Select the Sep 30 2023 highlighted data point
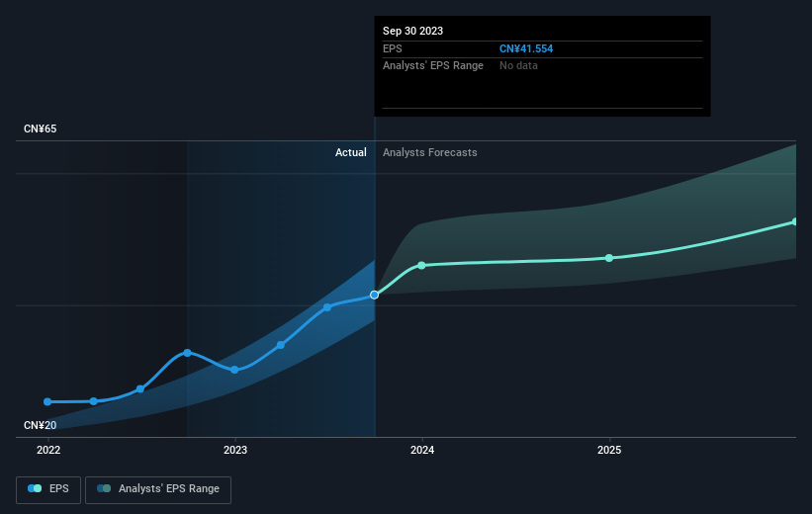The image size is (812, 514). point(375,295)
